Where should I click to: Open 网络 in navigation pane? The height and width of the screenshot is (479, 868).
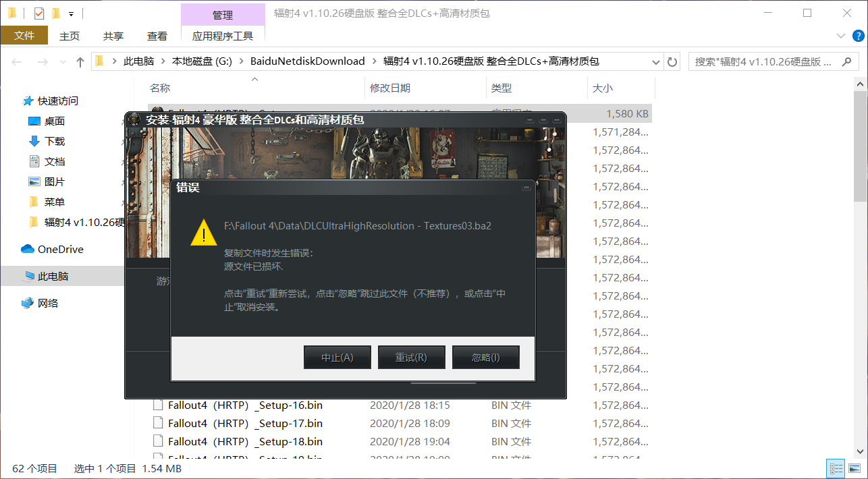click(47, 304)
